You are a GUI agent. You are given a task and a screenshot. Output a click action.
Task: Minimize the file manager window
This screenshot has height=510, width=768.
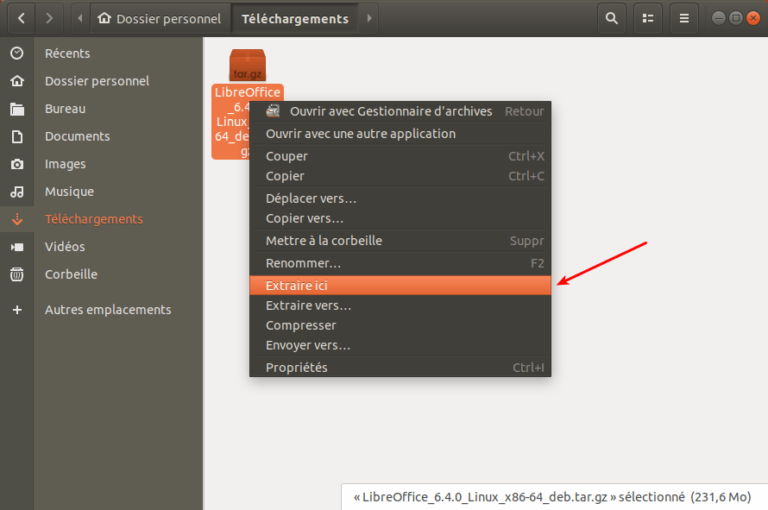click(x=718, y=18)
